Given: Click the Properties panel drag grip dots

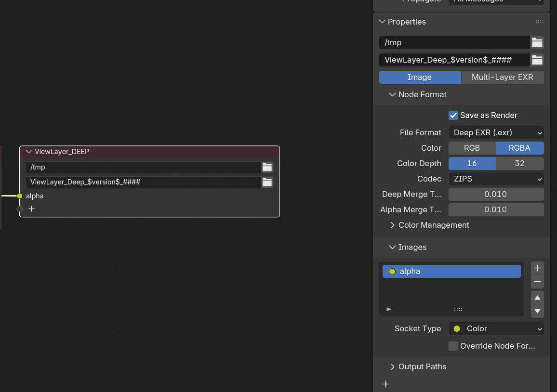Looking at the screenshot, I should (x=539, y=22).
